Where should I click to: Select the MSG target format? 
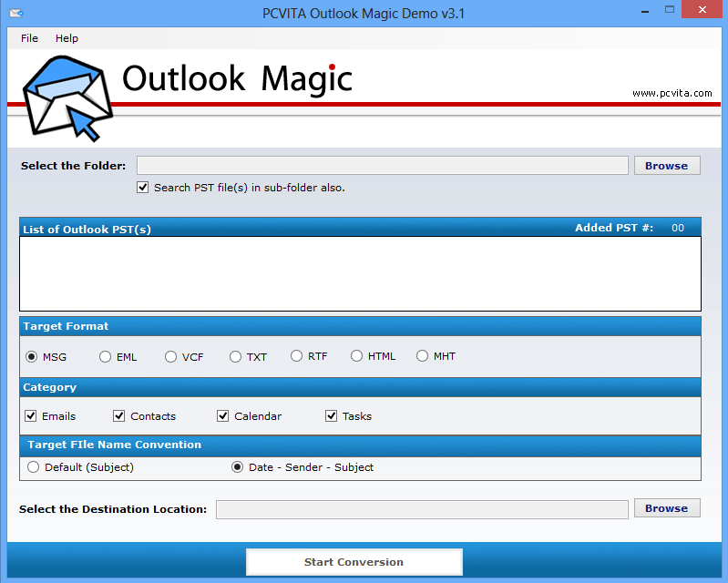(32, 357)
